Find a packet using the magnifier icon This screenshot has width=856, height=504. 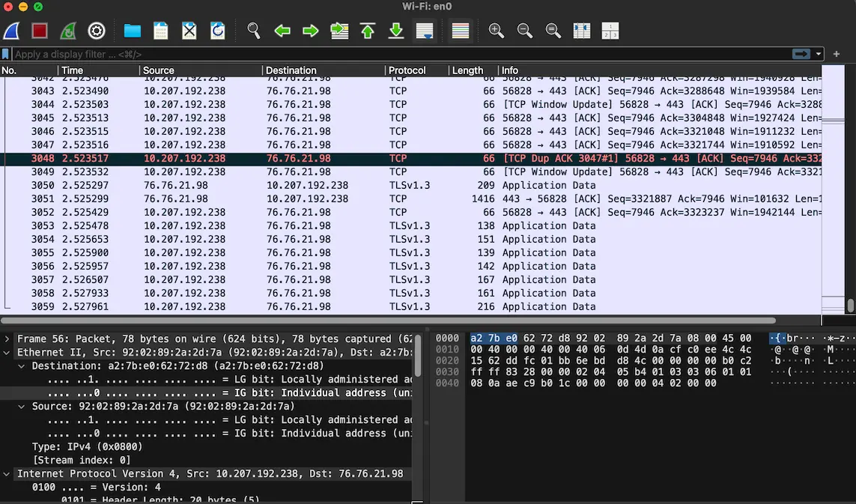coord(254,31)
